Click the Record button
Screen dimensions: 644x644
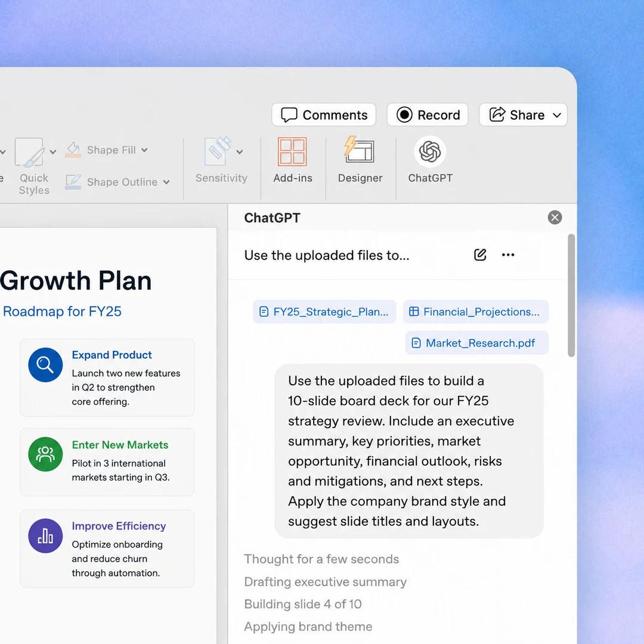coord(428,114)
